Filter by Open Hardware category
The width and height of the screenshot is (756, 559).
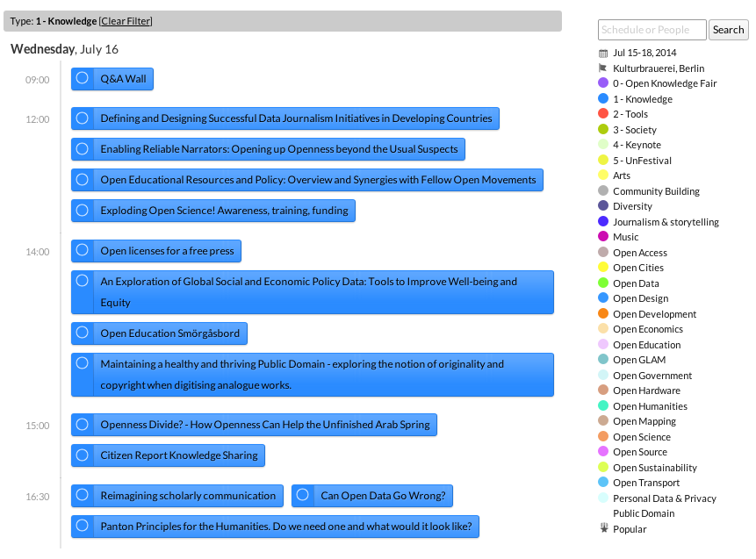coord(646,391)
